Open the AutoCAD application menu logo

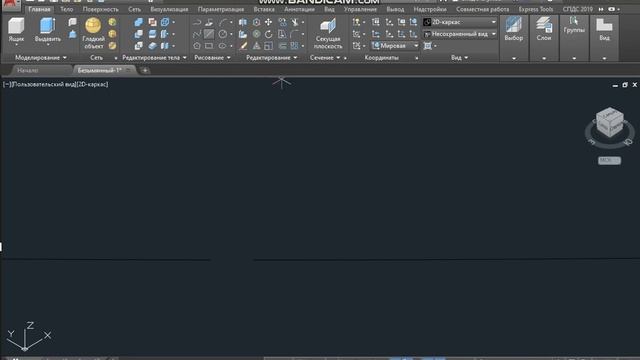pyautogui.click(x=11, y=6)
